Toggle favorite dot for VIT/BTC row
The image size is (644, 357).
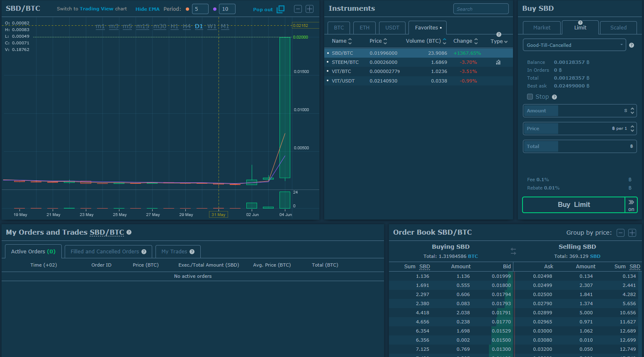pos(328,71)
